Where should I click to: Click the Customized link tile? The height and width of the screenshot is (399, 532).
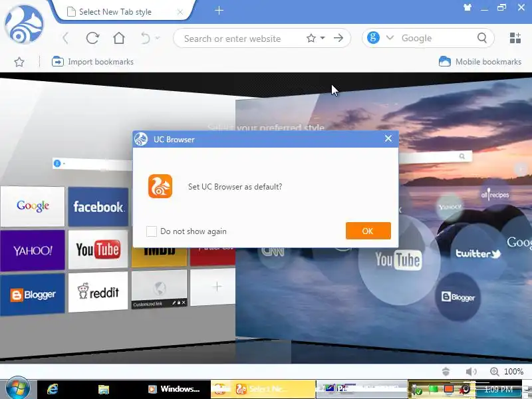[159, 290]
